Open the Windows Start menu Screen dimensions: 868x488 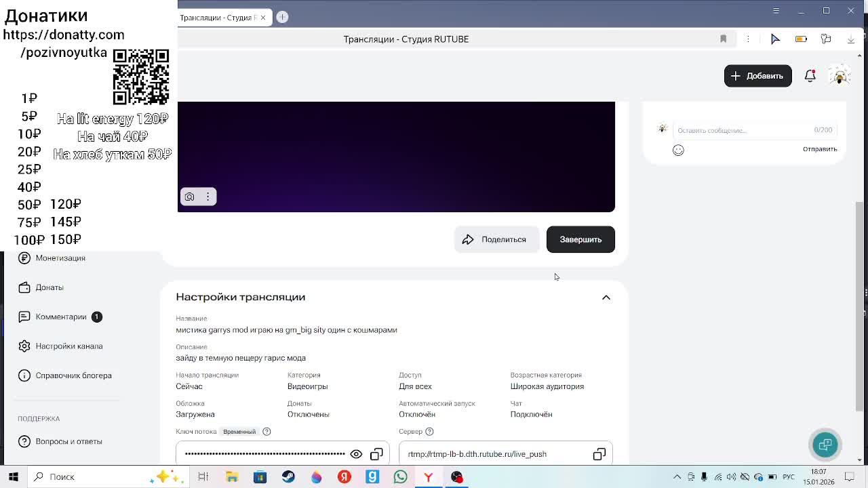point(14,476)
